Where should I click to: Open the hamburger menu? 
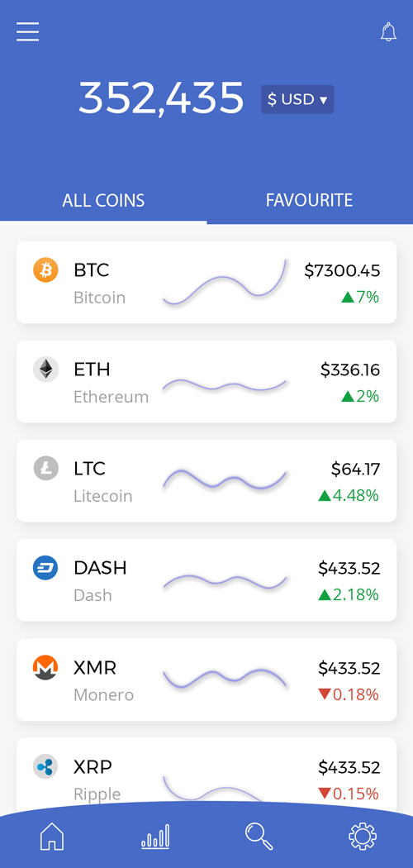pyautogui.click(x=27, y=31)
